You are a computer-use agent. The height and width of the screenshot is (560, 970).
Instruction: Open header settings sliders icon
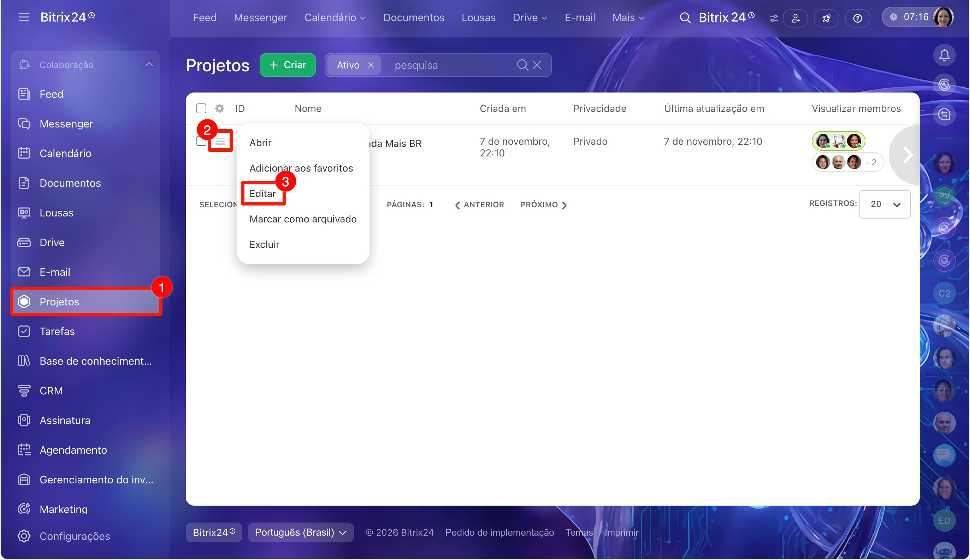[773, 18]
